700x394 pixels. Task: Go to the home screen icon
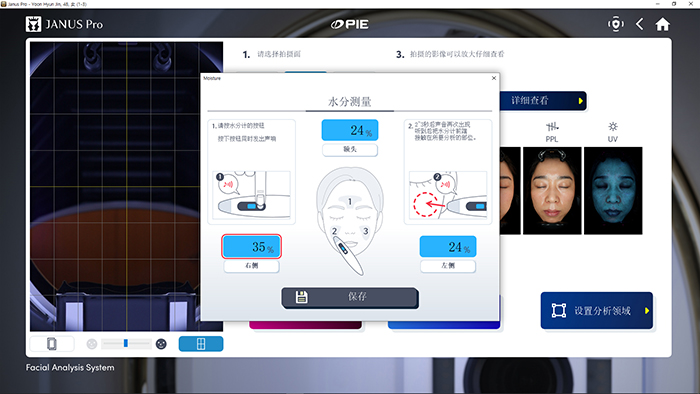[662, 24]
